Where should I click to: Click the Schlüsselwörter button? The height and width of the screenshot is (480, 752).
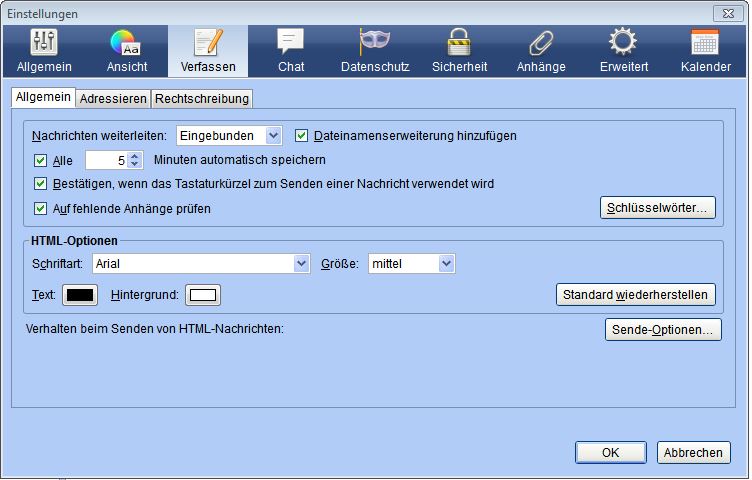[657, 208]
